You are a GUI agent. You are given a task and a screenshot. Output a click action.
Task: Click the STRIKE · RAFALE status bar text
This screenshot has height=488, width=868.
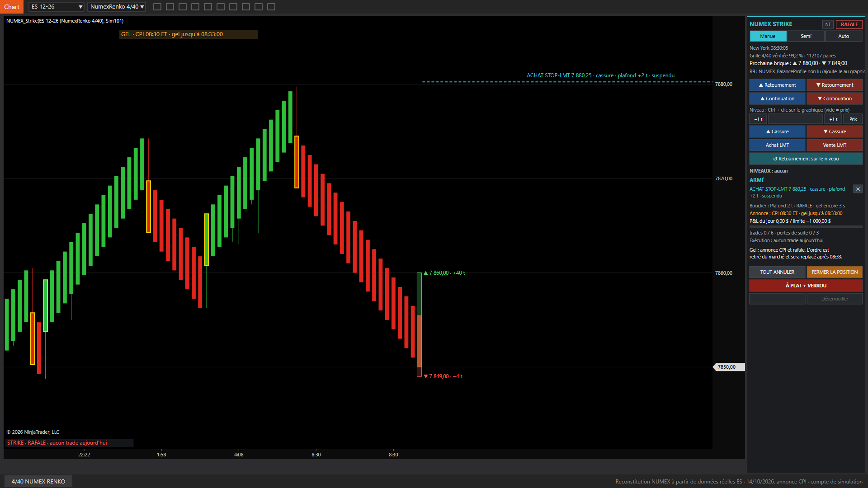pos(57,443)
